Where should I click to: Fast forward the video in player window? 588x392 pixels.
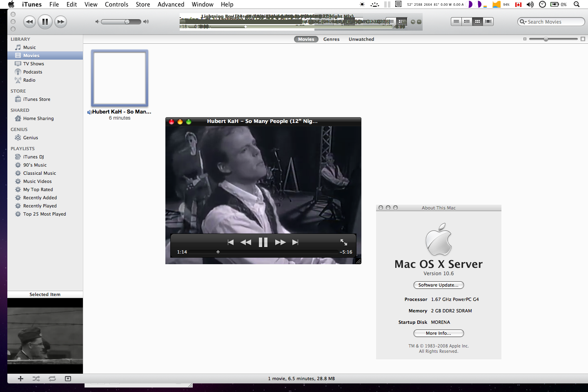[281, 242]
